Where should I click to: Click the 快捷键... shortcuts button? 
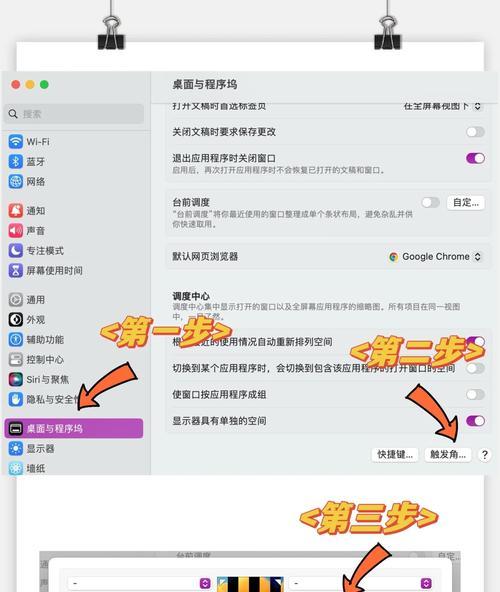(395, 454)
